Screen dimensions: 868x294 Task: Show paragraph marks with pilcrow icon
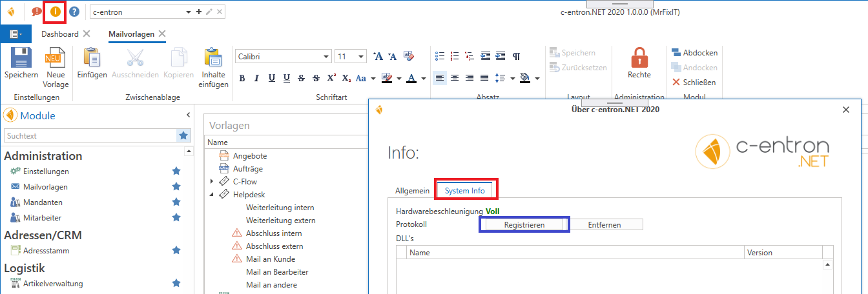pos(516,56)
